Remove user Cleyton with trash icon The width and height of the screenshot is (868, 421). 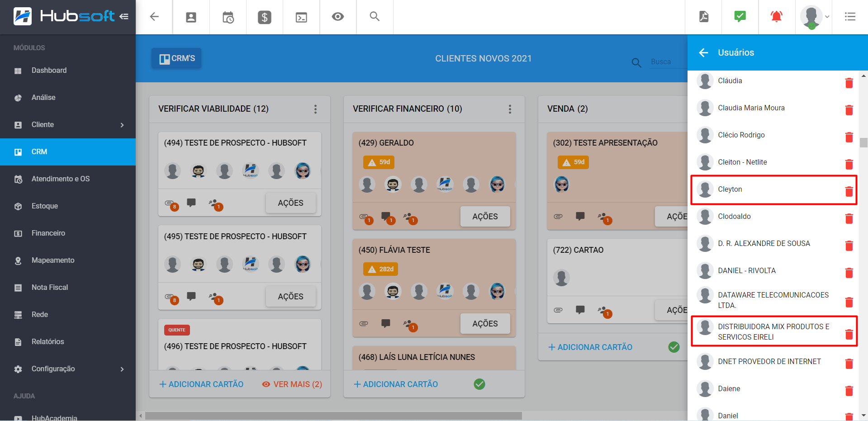(x=849, y=191)
